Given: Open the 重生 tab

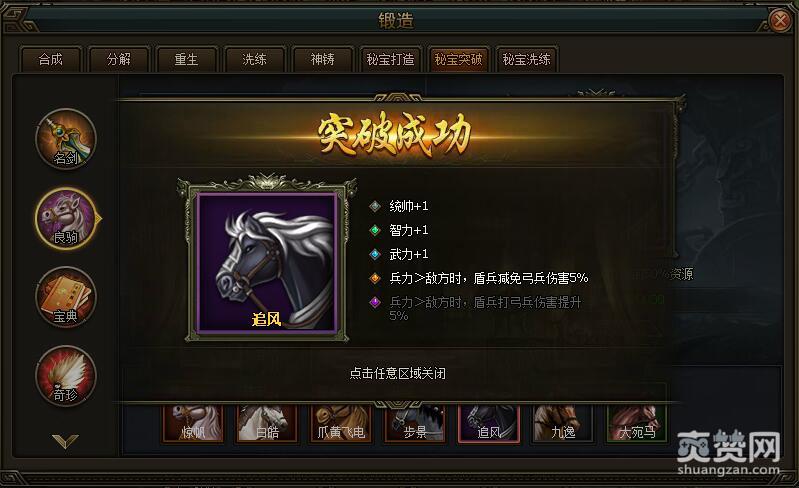Looking at the screenshot, I should (x=187, y=60).
